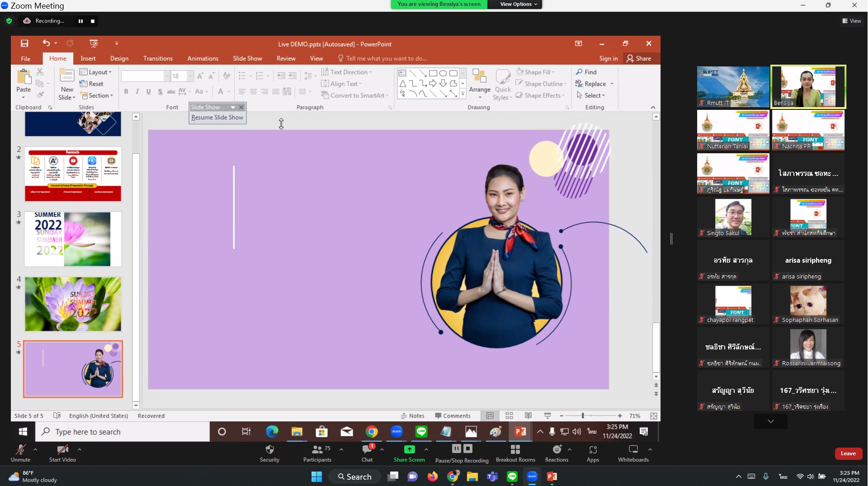868x486 pixels.
Task: Click the Save icon in PowerPoint
Action: point(24,43)
